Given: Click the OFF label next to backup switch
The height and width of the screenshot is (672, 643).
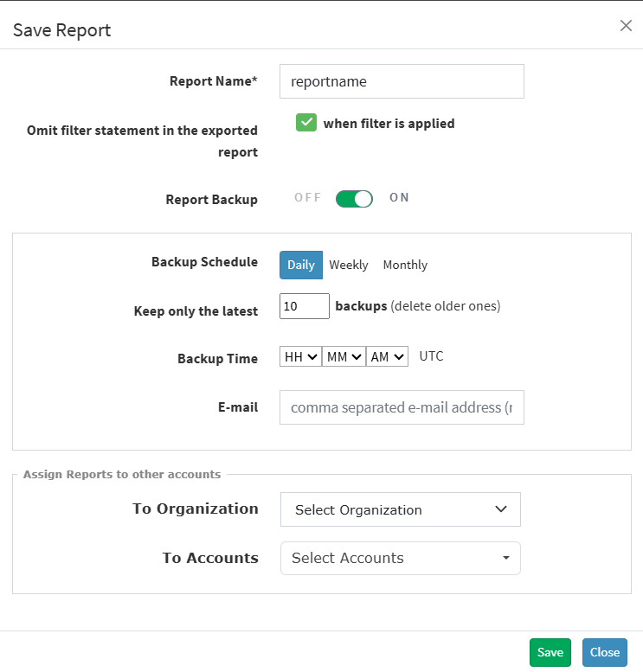Looking at the screenshot, I should click(x=307, y=198).
